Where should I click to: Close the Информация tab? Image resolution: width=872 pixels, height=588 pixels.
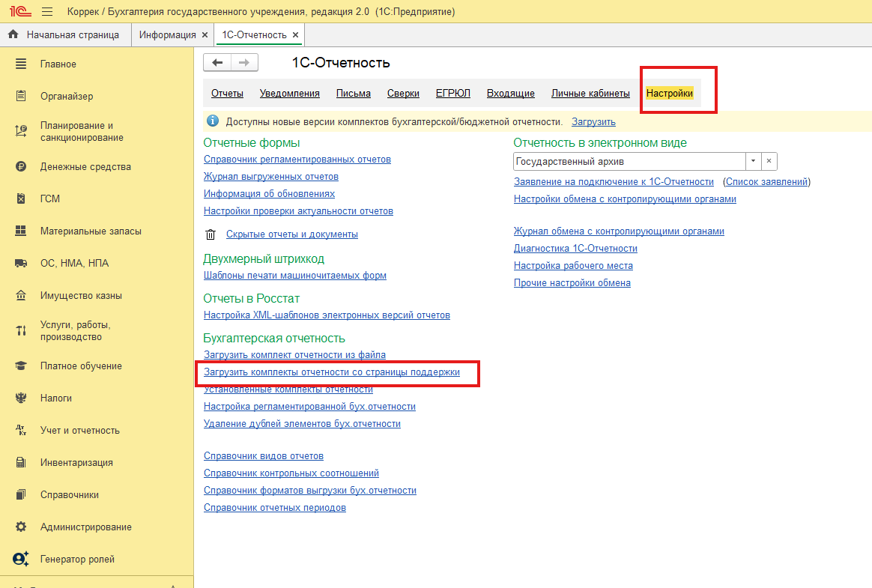pos(205,34)
